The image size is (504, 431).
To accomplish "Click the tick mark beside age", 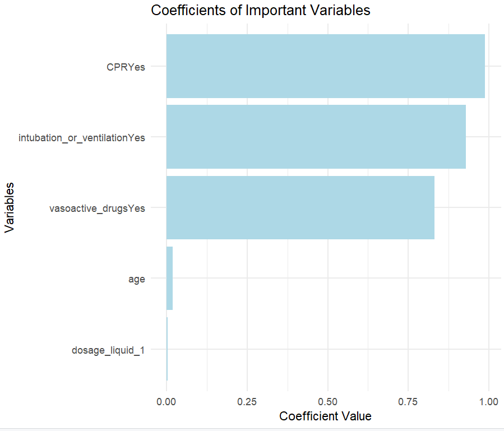I will 159,279.
